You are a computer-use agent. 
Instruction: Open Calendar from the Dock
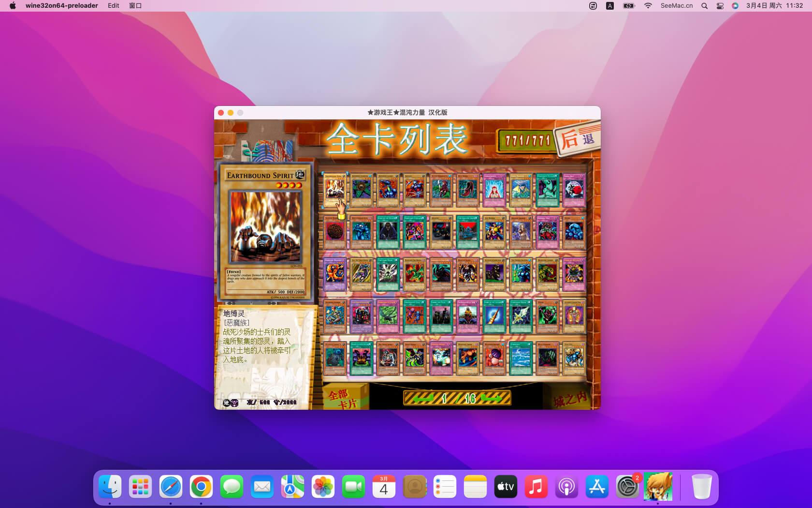(384, 486)
